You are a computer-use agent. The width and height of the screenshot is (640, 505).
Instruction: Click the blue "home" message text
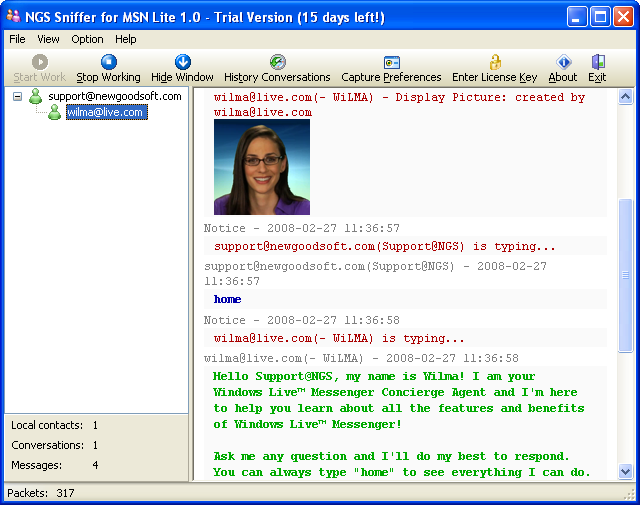tap(227, 299)
